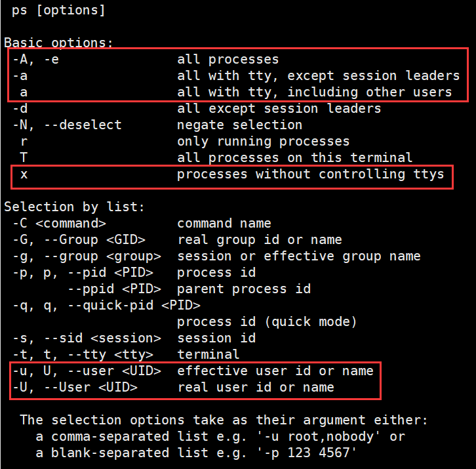476x469 pixels.
Task: Click the 'only running processes' description
Action: click(x=263, y=141)
